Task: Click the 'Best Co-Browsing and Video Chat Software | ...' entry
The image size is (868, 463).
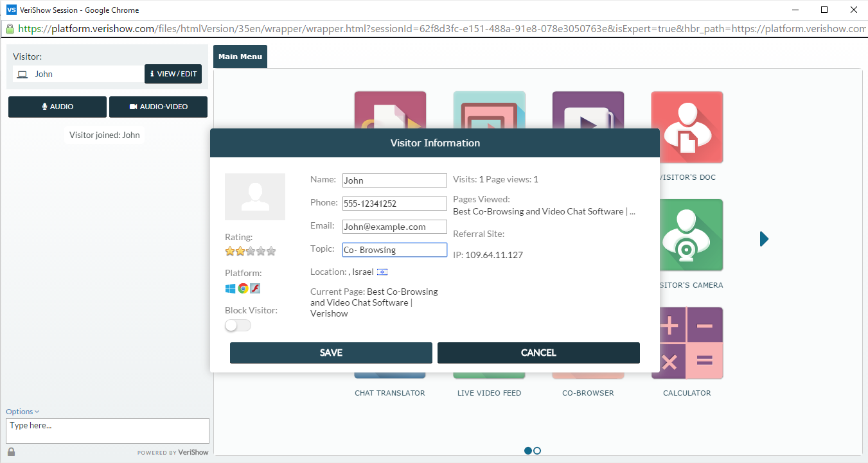Action: (544, 211)
